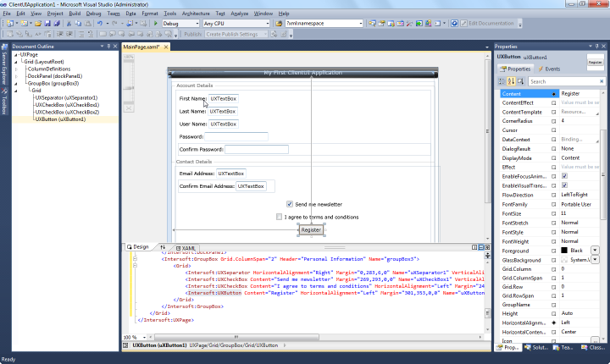Image resolution: width=610 pixels, height=364 pixels.
Task: Click the Register button in designer
Action: 311,229
